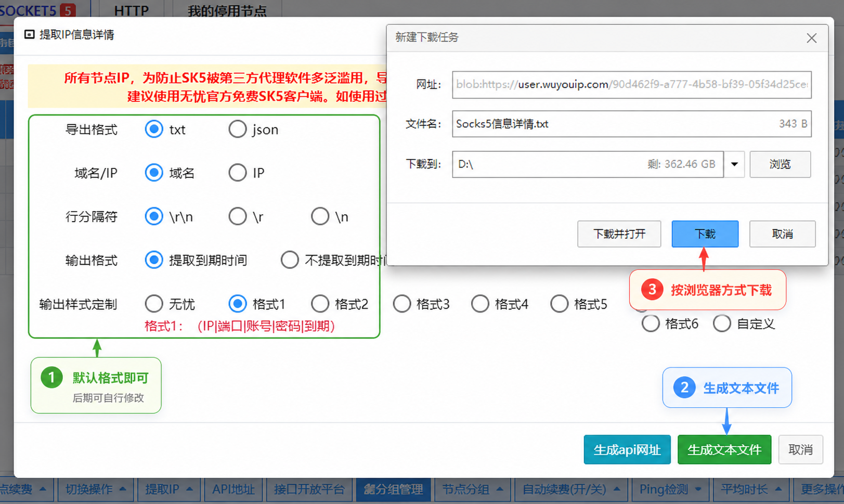Choose 格式5 output style
The image size is (844, 504).
pyautogui.click(x=559, y=304)
